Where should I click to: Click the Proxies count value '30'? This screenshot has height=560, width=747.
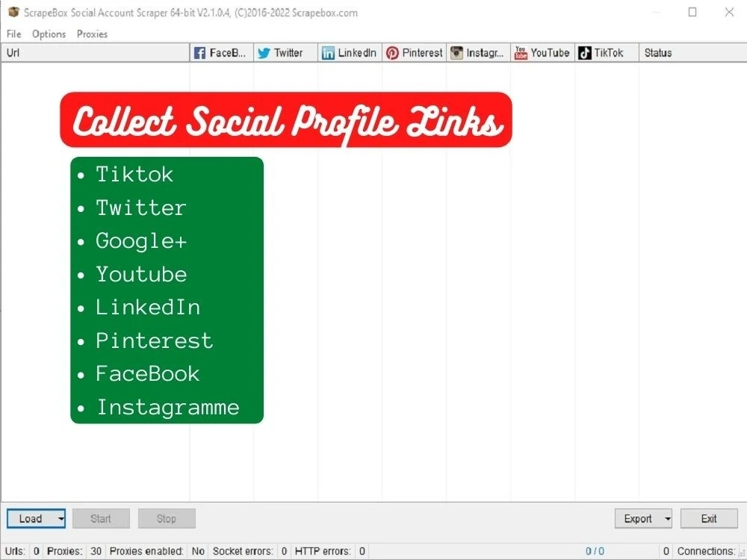(x=96, y=551)
